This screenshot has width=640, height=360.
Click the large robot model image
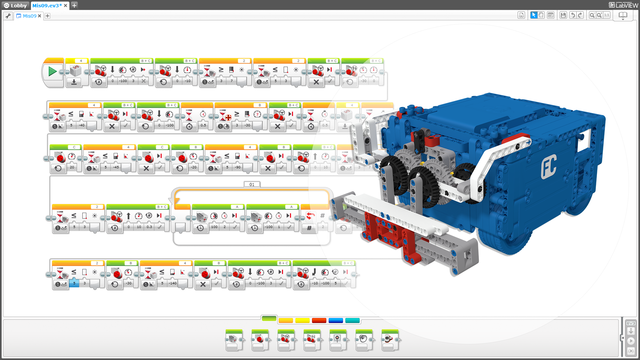[x=469, y=184]
